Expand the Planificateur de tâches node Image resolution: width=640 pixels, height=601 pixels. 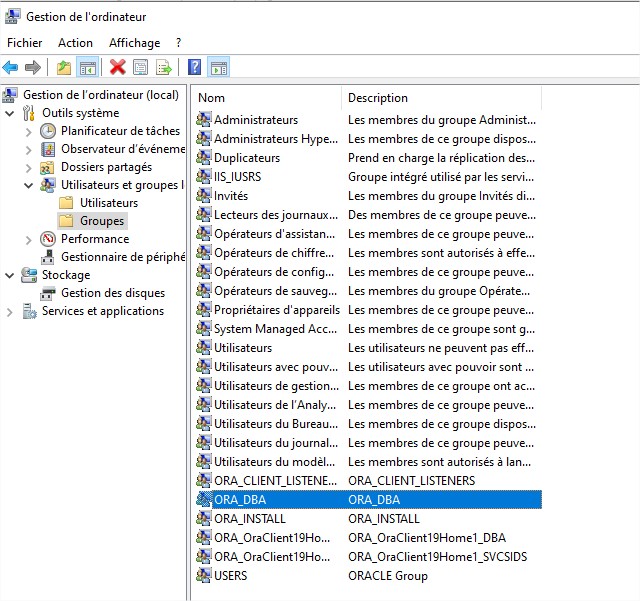[28, 132]
